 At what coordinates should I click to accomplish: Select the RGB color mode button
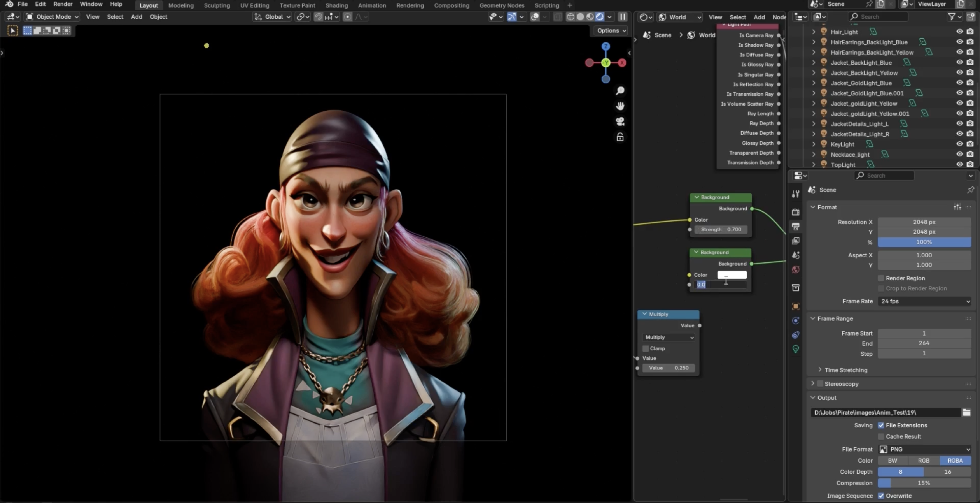924,460
